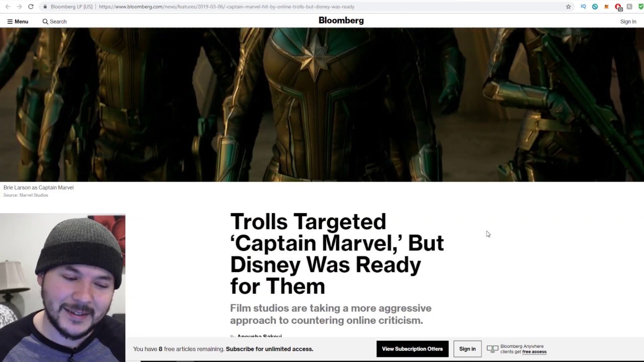Screen dimensions: 644x362
Task: Open Bloomberg site Search
Action: [54, 22]
